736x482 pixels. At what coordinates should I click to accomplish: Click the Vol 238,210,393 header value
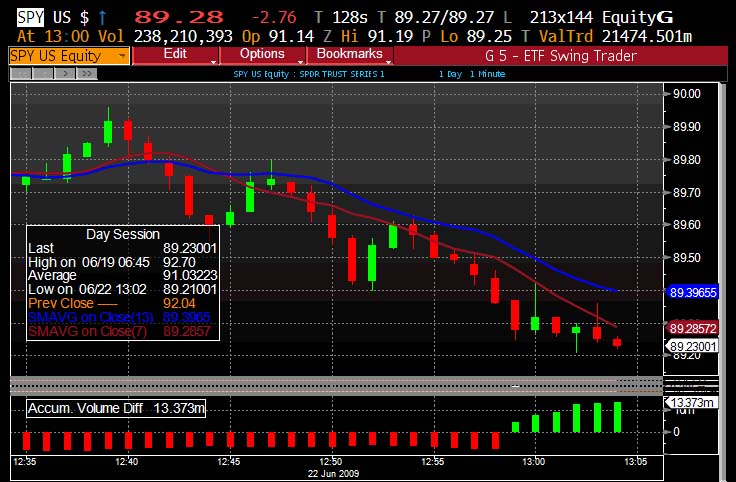(x=165, y=36)
